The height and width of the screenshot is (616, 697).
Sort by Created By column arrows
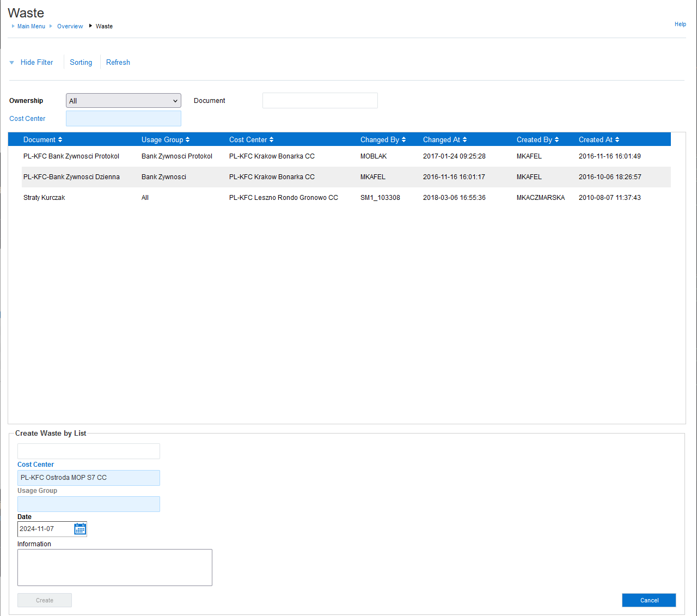coord(557,140)
